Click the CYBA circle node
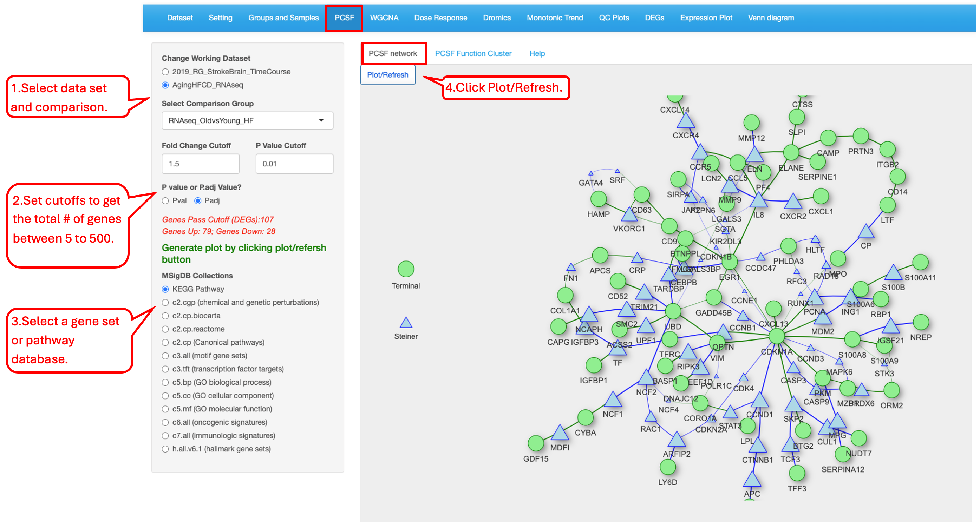 [x=585, y=417]
